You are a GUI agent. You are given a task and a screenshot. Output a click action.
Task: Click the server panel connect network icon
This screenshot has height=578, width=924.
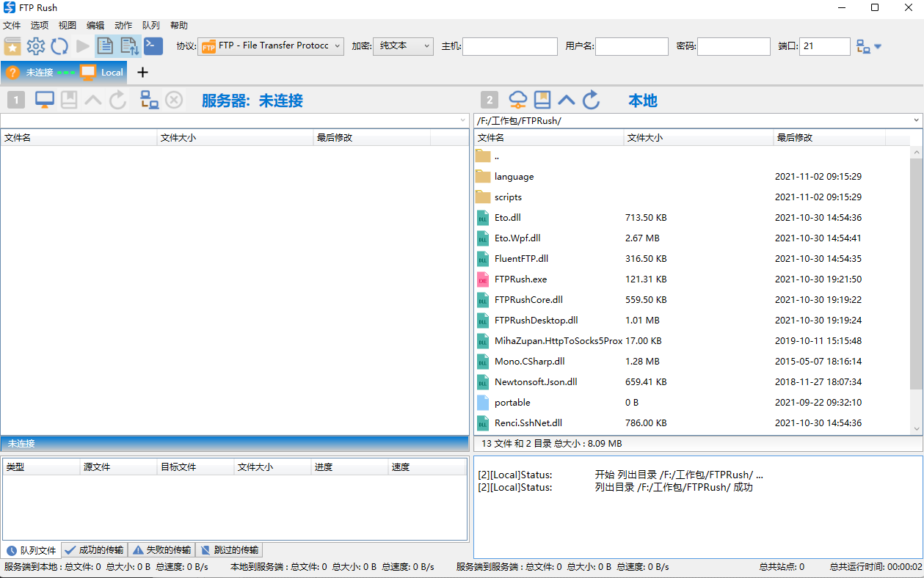pyautogui.click(x=150, y=100)
